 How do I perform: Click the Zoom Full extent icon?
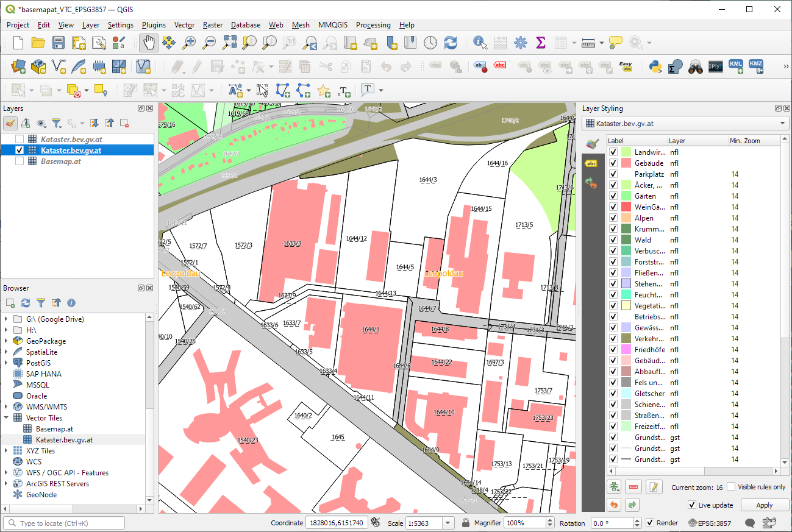point(229,43)
